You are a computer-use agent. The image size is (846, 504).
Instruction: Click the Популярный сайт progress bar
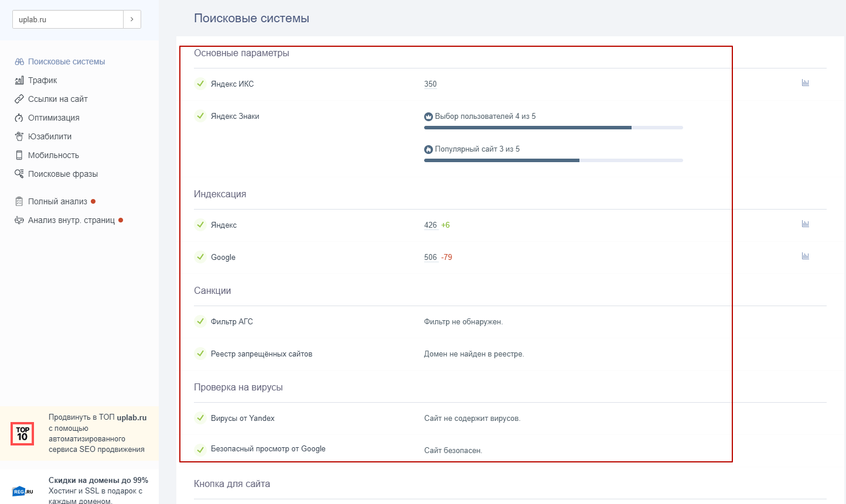[x=554, y=160]
